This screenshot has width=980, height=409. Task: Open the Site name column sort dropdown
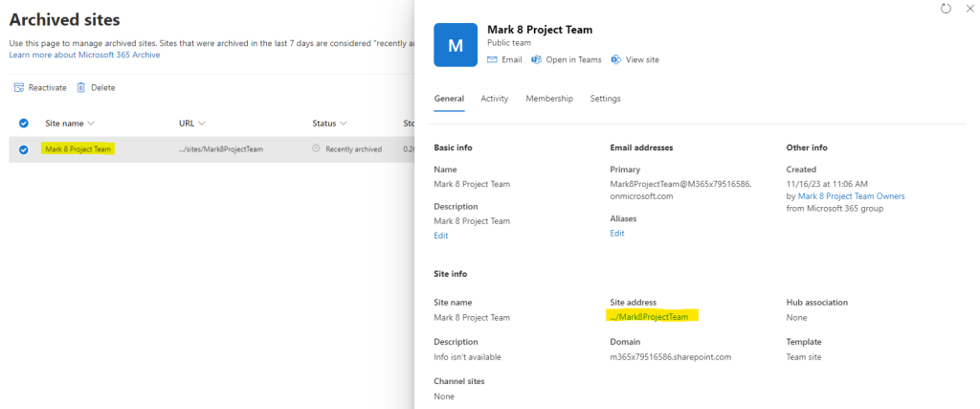click(91, 124)
